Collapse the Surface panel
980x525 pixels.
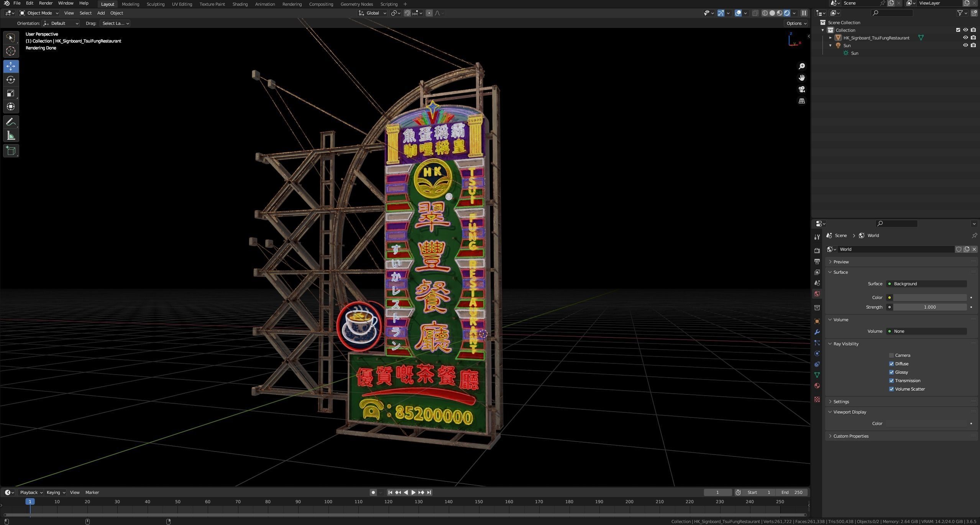(x=840, y=272)
